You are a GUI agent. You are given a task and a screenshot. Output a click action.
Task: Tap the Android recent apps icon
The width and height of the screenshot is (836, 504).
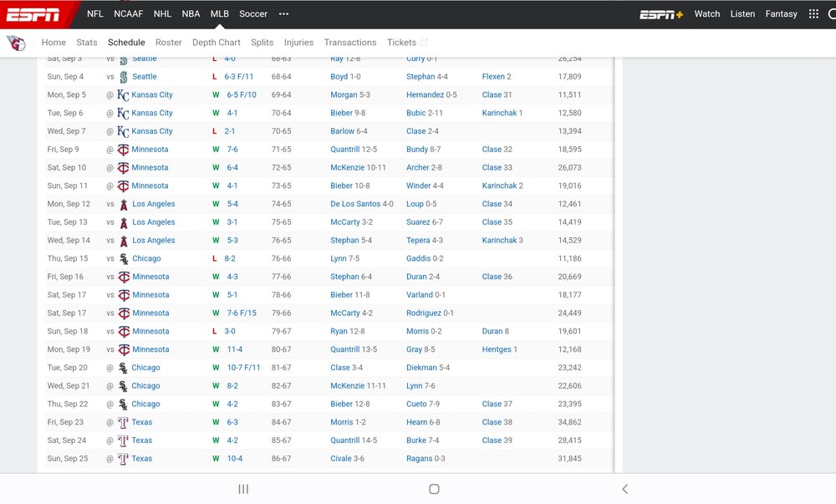[243, 489]
